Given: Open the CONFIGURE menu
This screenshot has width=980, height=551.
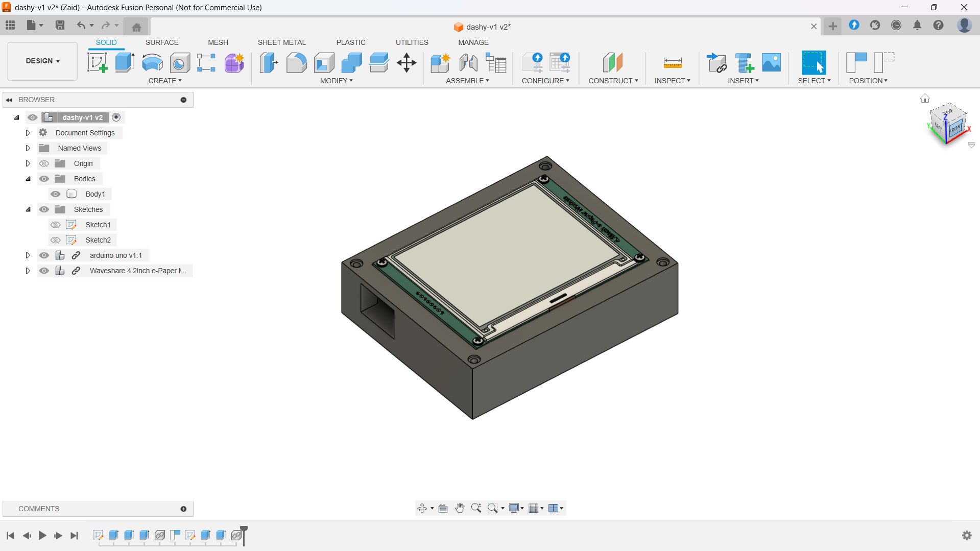Looking at the screenshot, I should [x=545, y=81].
